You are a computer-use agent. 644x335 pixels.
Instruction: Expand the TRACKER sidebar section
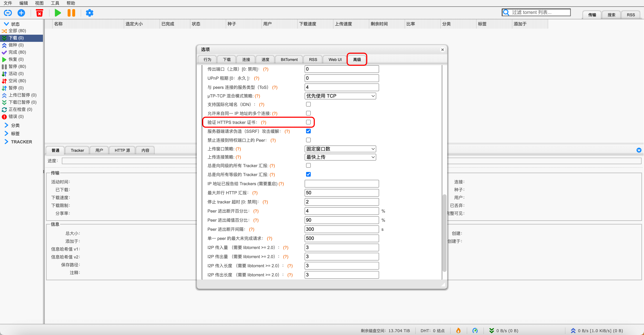[6, 142]
